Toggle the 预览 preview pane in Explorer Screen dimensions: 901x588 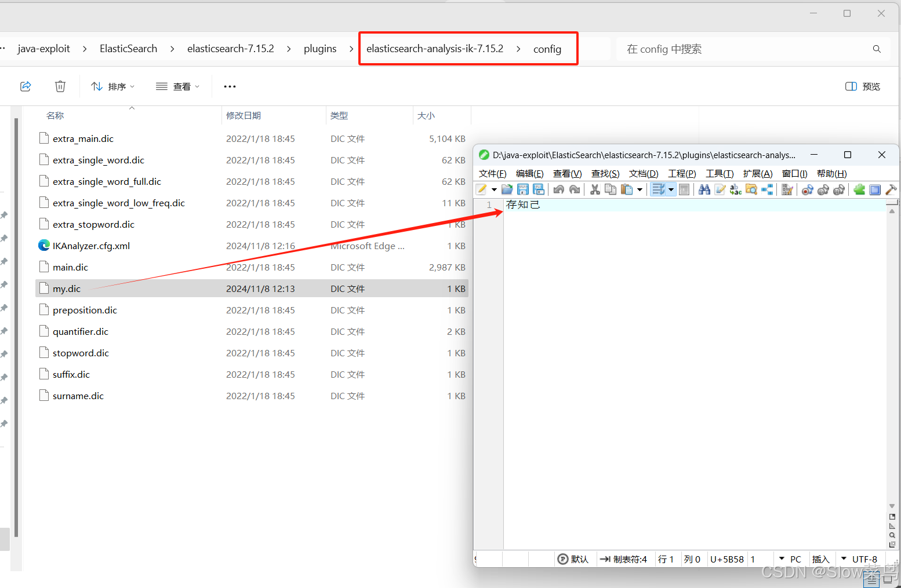click(863, 86)
